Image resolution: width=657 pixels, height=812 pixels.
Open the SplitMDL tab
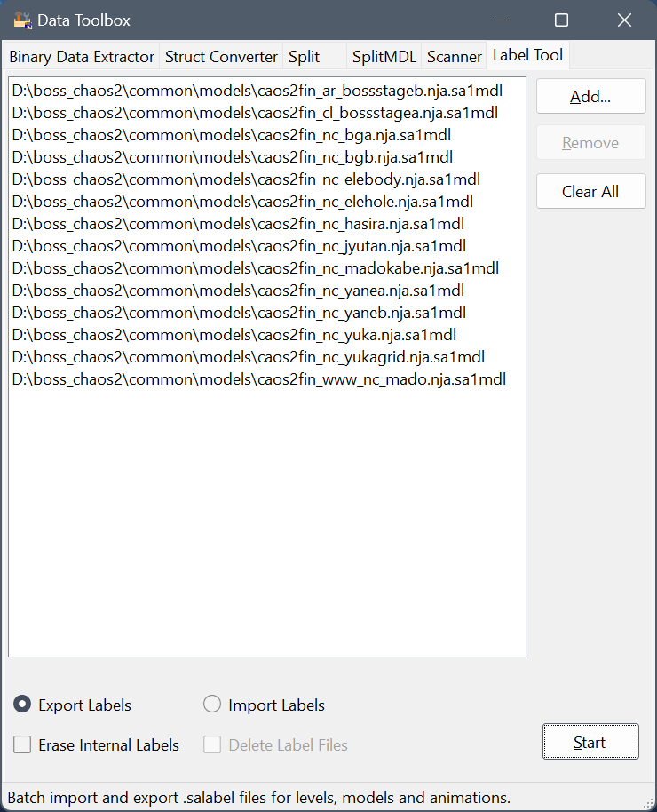[x=384, y=56]
